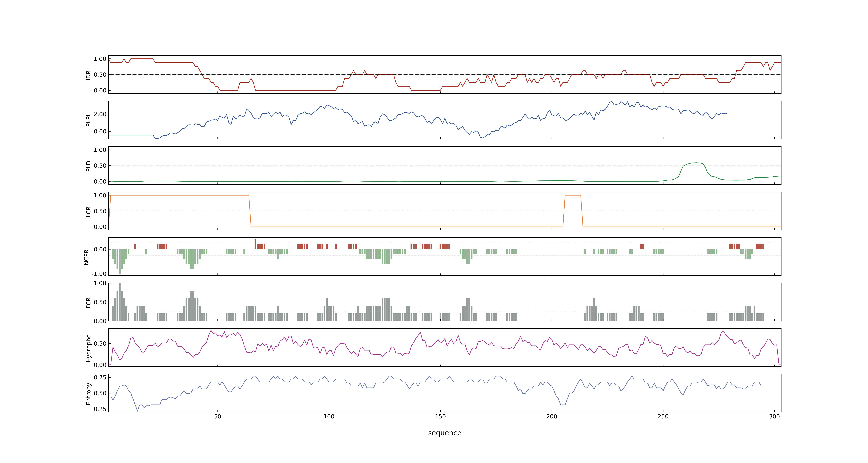Click the x-axis tick label 300
This screenshot has width=868, height=463.
pos(774,416)
